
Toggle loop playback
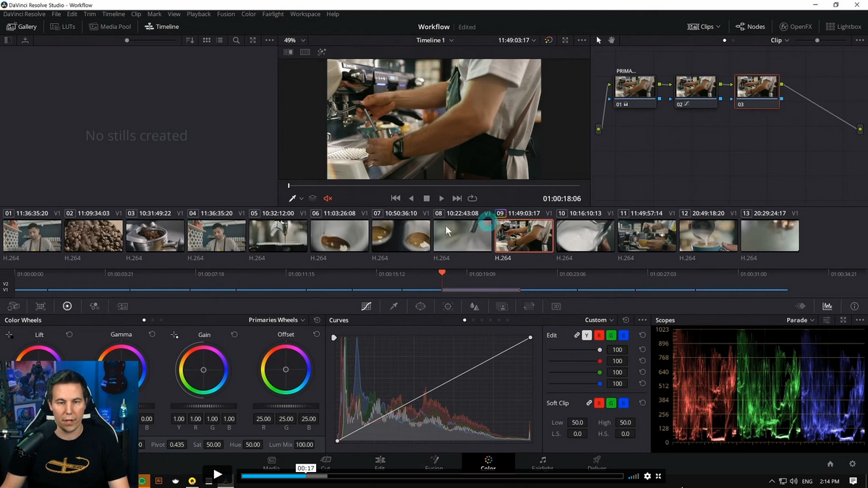472,198
